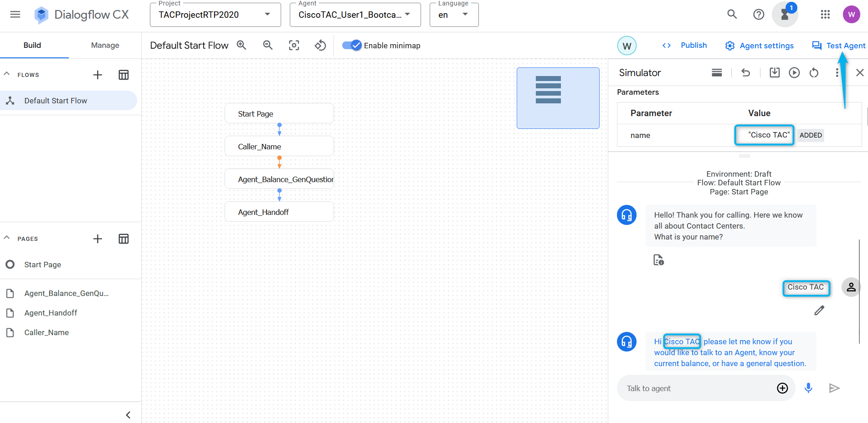Image resolution: width=868 pixels, height=423 pixels.
Task: Open the Language dropdown
Action: click(454, 15)
